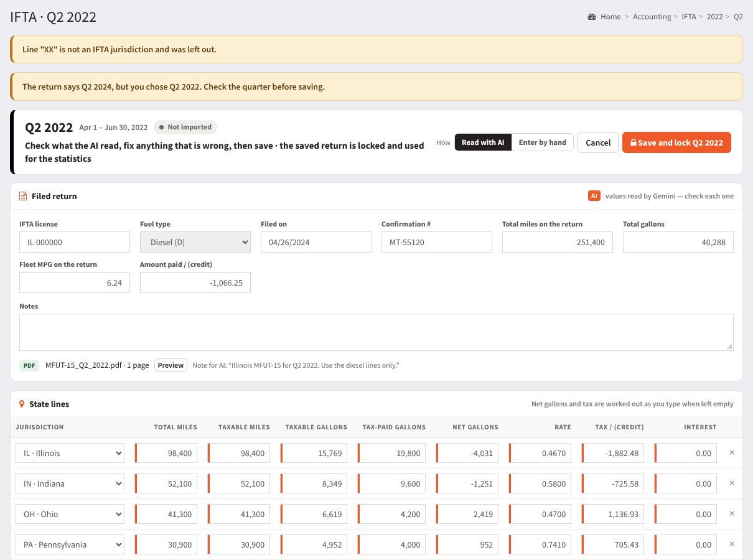Preview the MFUT-15_Q2_2022.pdf file
The width and height of the screenshot is (753, 560).
[x=171, y=365]
